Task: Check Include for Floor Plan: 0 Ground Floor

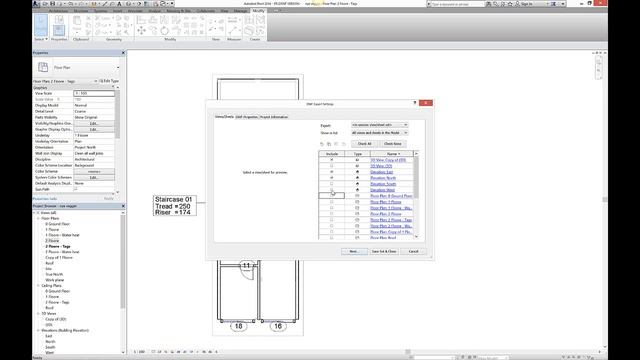Action: (331, 196)
